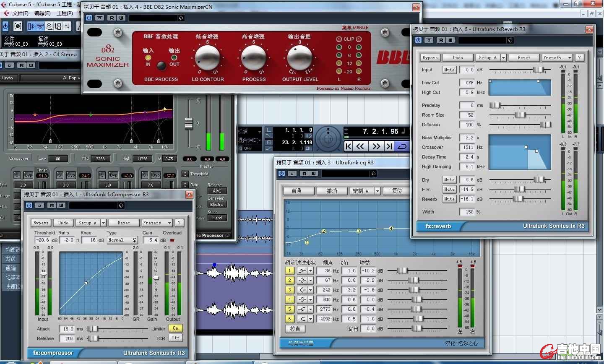604x364 pixels.
Task: Click the Bypass button in fxReverb
Action: [x=430, y=57]
